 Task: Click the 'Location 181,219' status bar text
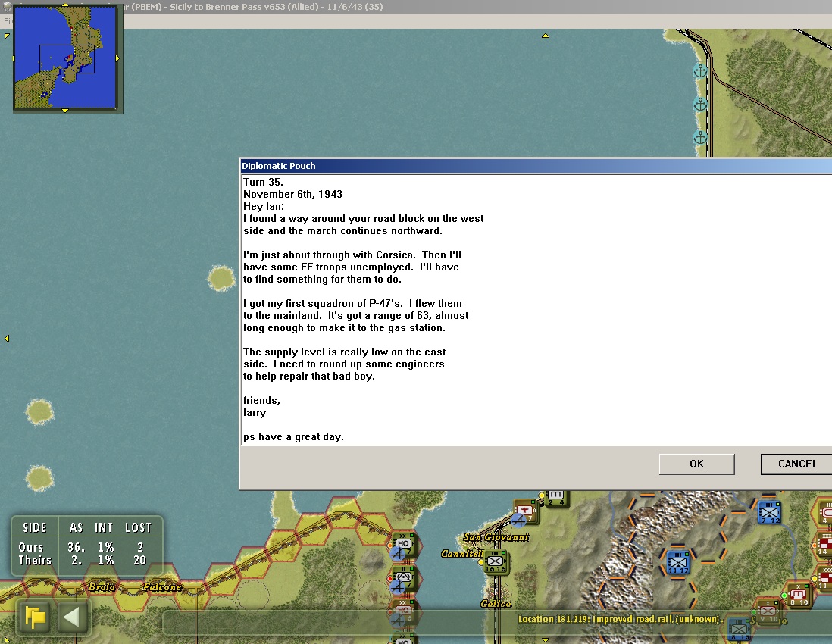621,619
